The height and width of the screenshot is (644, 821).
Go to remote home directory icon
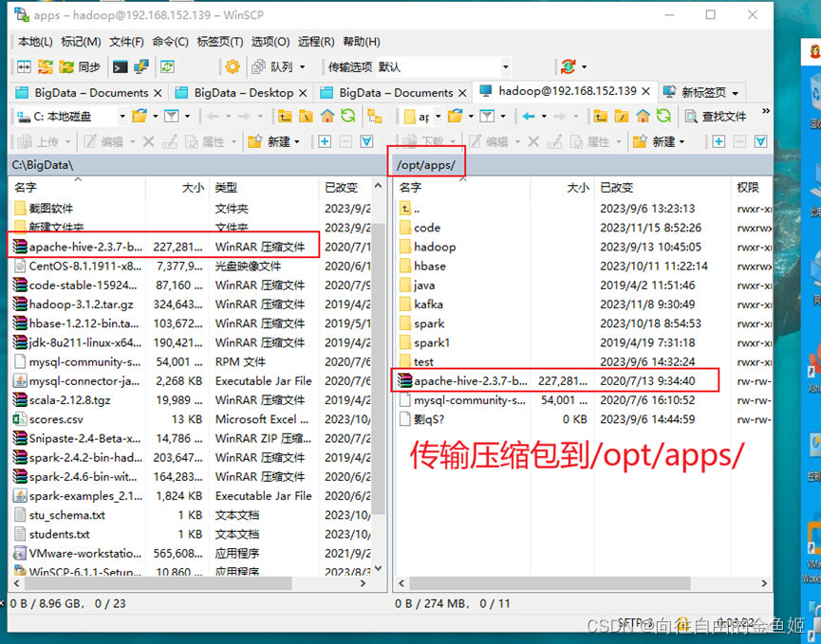click(643, 116)
